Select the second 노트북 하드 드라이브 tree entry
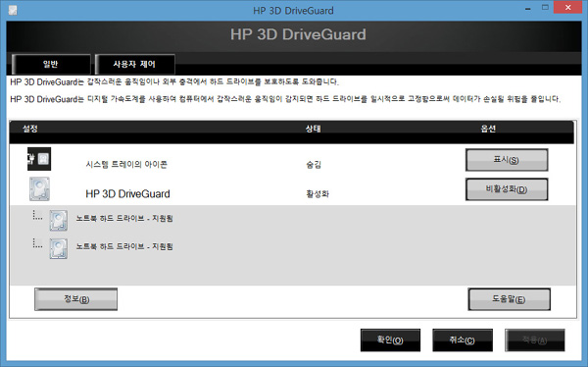588x367 pixels. point(124,246)
